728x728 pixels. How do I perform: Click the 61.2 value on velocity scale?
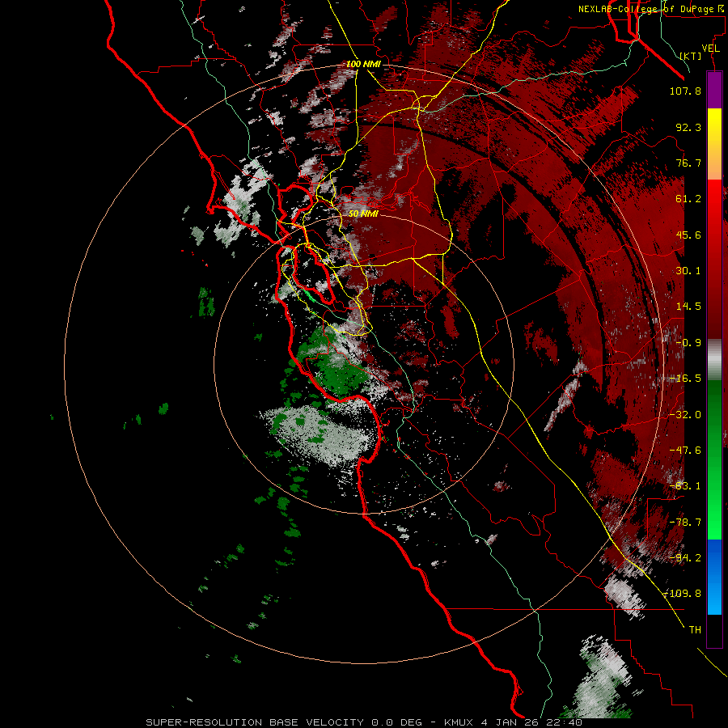[688, 199]
